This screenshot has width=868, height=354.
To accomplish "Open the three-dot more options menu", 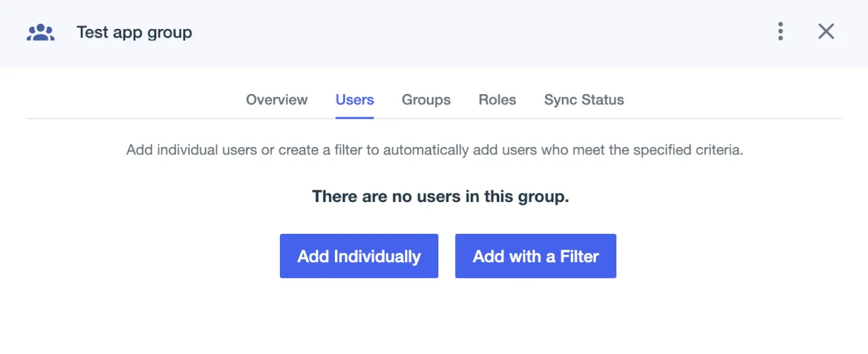I will 780,32.
